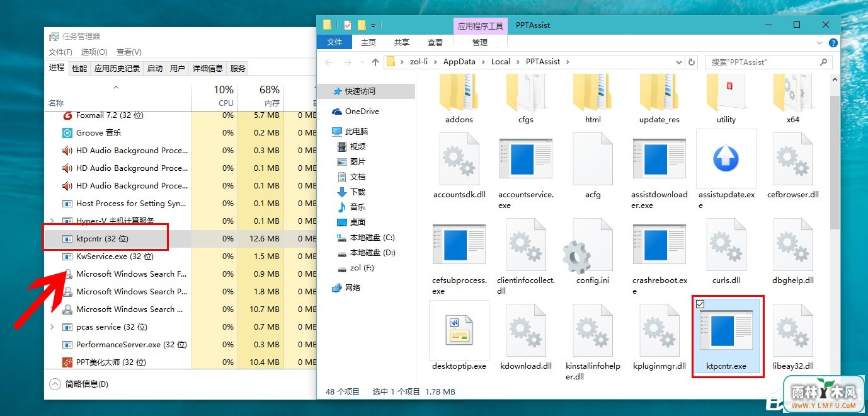This screenshot has width=868, height=416.
Task: Select dbghelp.dll file icon
Action: point(793,245)
